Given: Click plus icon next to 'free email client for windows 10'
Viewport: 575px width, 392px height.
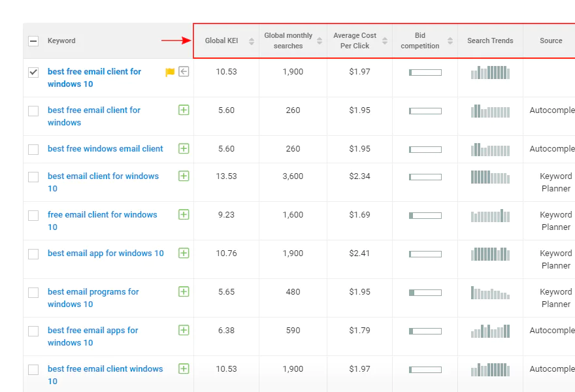Looking at the screenshot, I should click(184, 214).
